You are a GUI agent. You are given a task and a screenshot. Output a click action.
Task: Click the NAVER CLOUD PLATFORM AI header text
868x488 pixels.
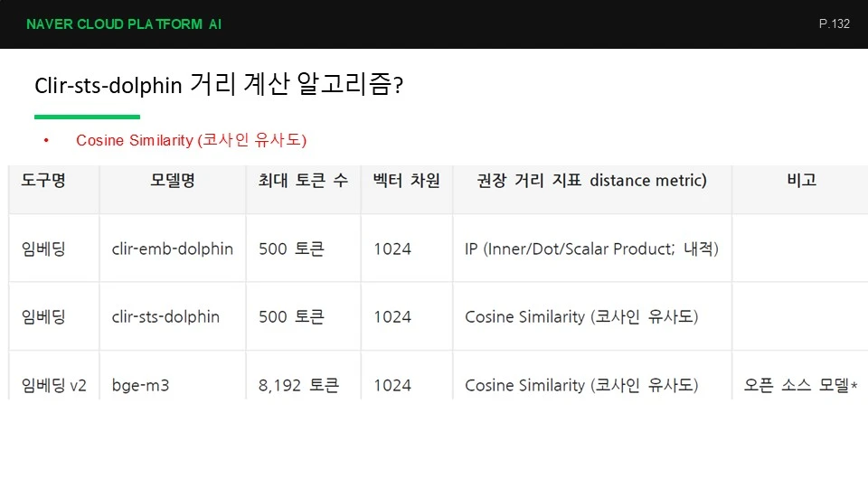(124, 24)
